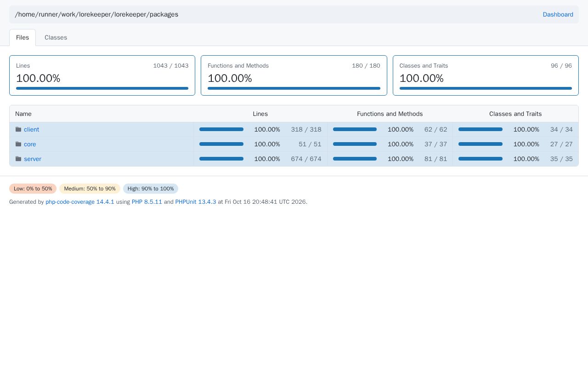Click the Low: 0% to 50% legend badge
This screenshot has height=368, width=588.
(33, 189)
